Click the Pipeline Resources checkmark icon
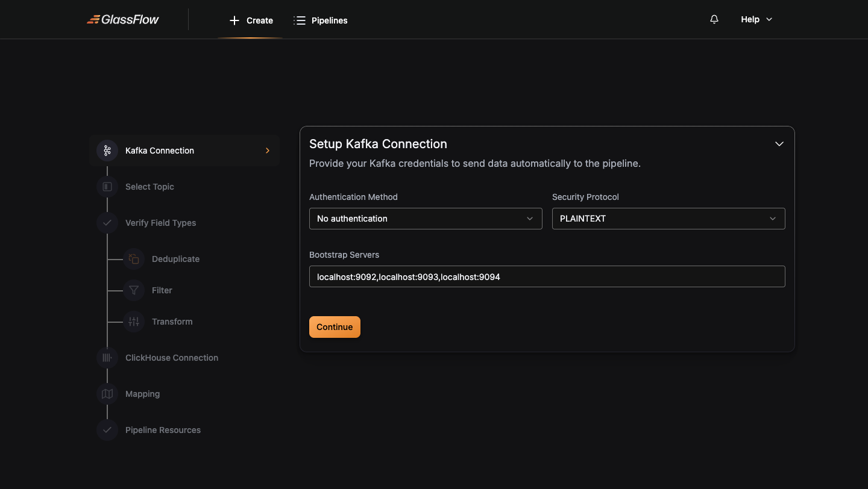 tap(107, 430)
